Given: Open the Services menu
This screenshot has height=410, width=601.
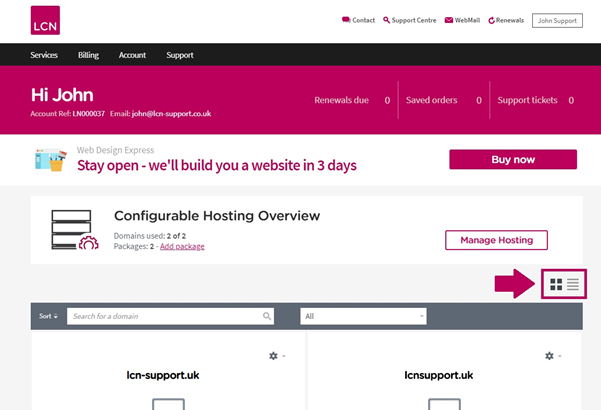Looking at the screenshot, I should coord(44,55).
